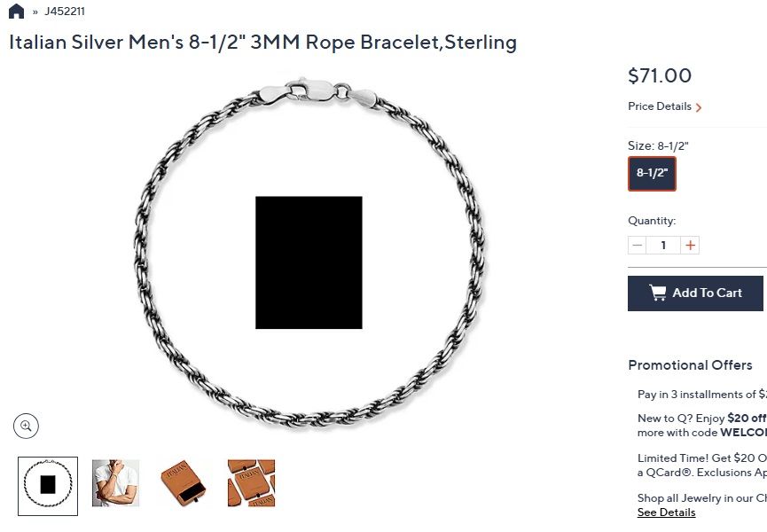Click the minus icon to decrease quantity
This screenshot has width=767, height=532.
point(637,245)
